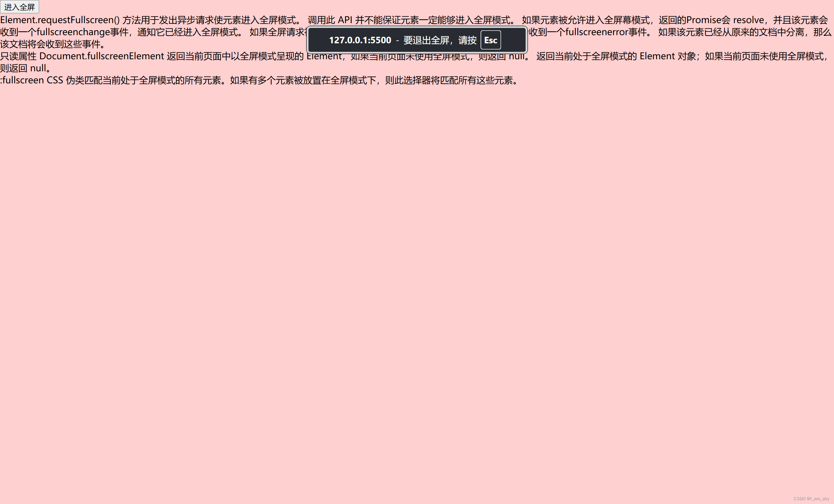This screenshot has width=834, height=504.
Task: Click the Promise会 resolve text
Action: [x=725, y=20]
